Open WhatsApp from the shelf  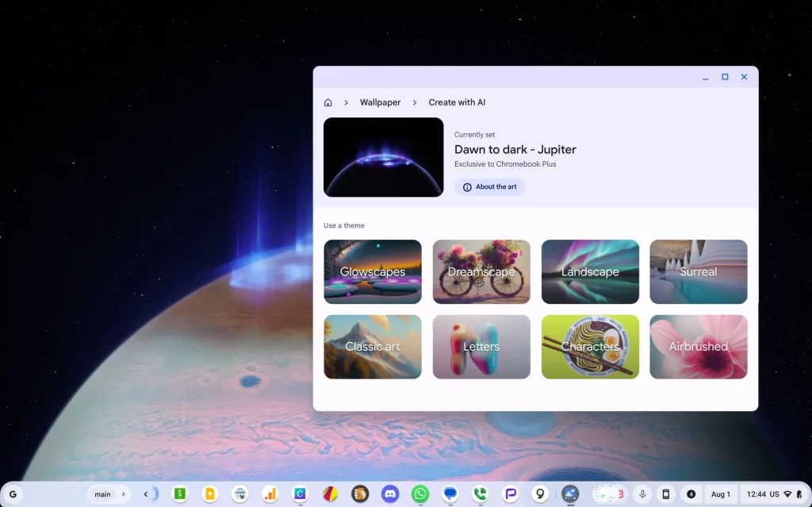point(419,494)
